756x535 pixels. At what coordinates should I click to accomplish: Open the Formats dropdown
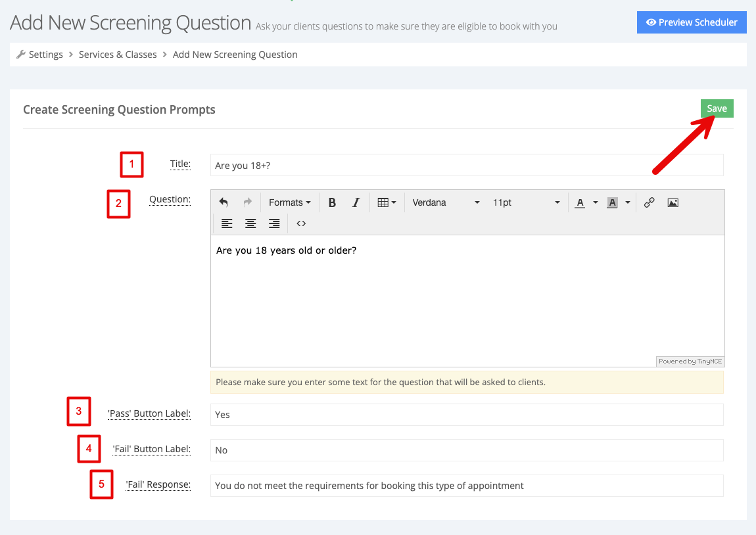pyautogui.click(x=290, y=202)
